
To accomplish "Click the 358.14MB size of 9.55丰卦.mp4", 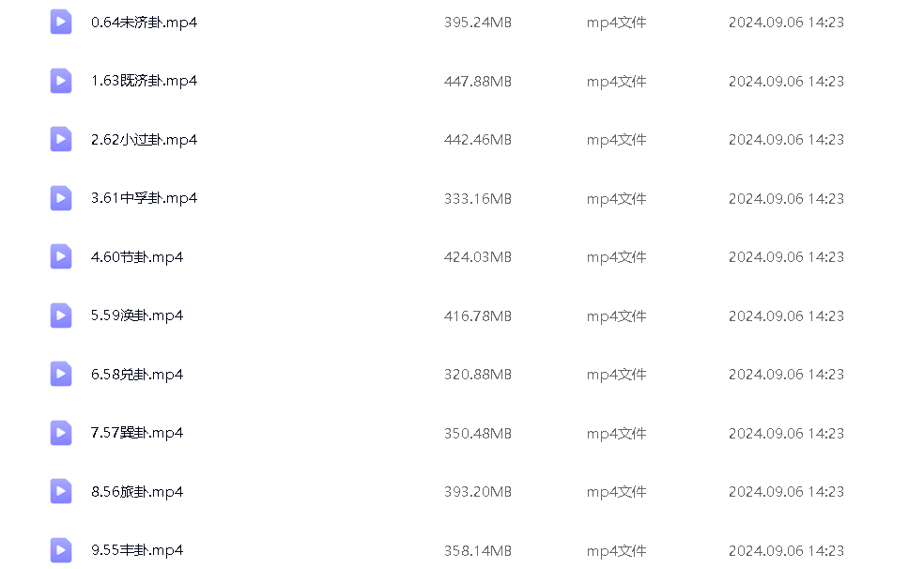I will pyautogui.click(x=477, y=550).
